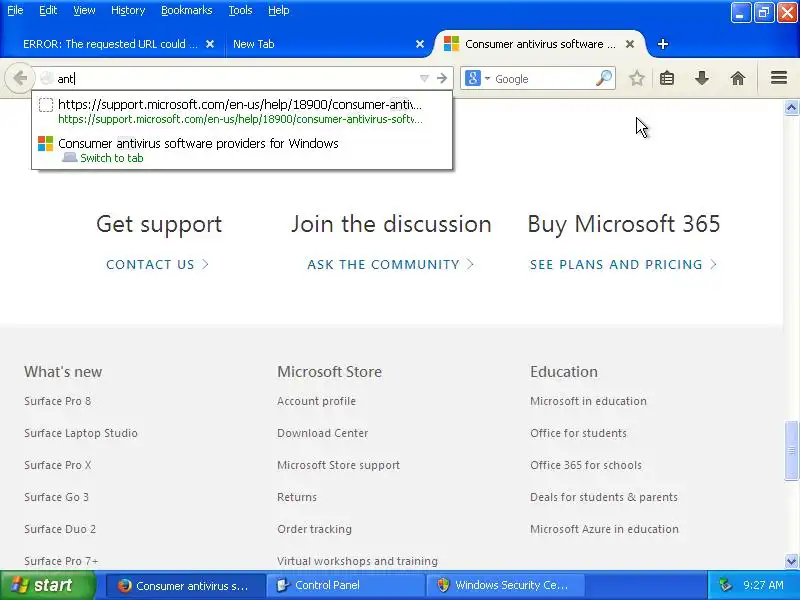The image size is (800, 600).
Task: Close the Consumer antivirus software tab
Action: 630,44
